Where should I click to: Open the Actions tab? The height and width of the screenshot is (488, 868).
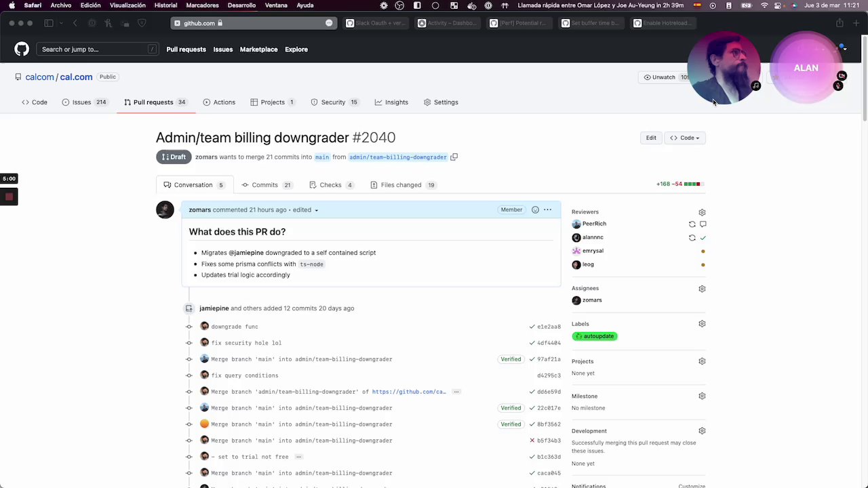point(219,102)
